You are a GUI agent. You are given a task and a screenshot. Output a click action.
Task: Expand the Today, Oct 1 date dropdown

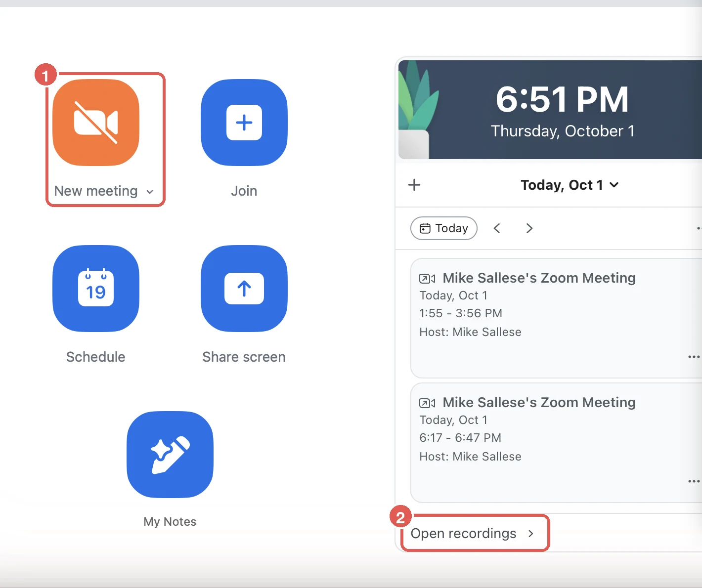(x=570, y=185)
